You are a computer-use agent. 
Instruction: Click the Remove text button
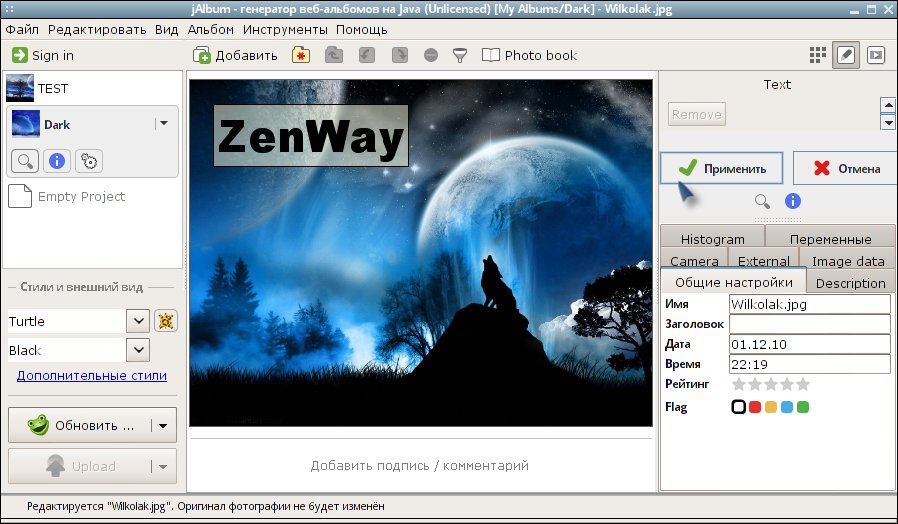696,114
